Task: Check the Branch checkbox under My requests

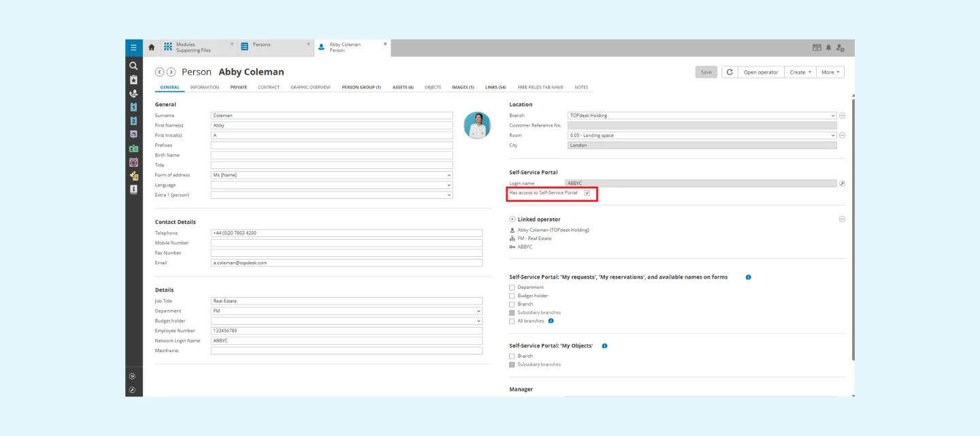Action: click(x=512, y=305)
